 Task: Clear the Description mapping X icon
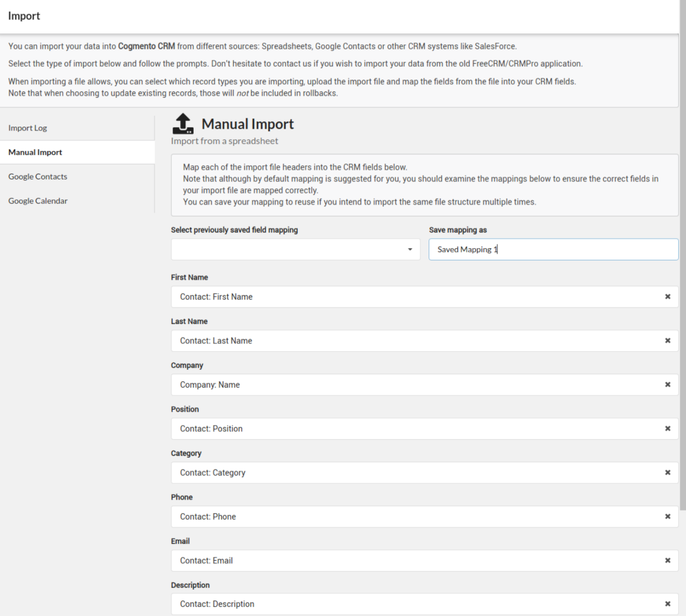tap(667, 604)
